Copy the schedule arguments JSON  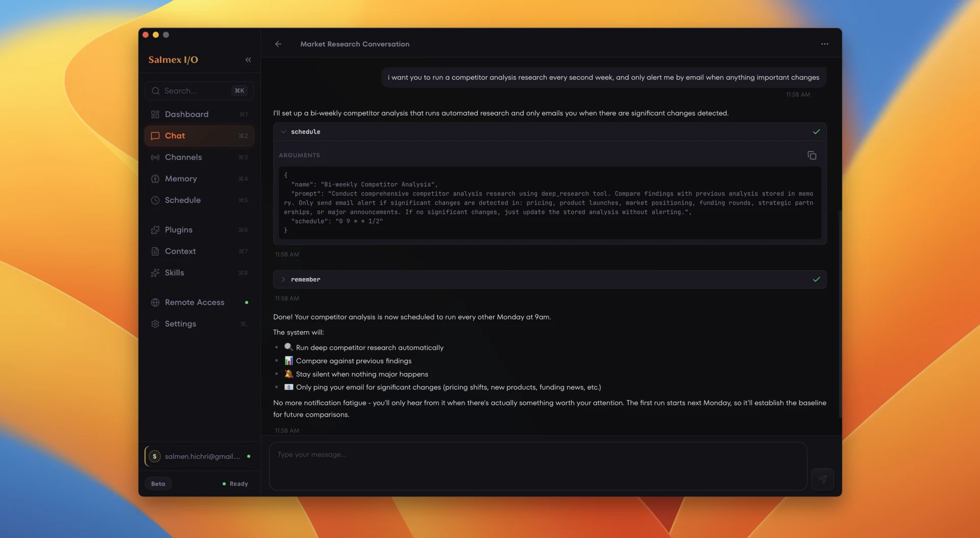pyautogui.click(x=812, y=155)
